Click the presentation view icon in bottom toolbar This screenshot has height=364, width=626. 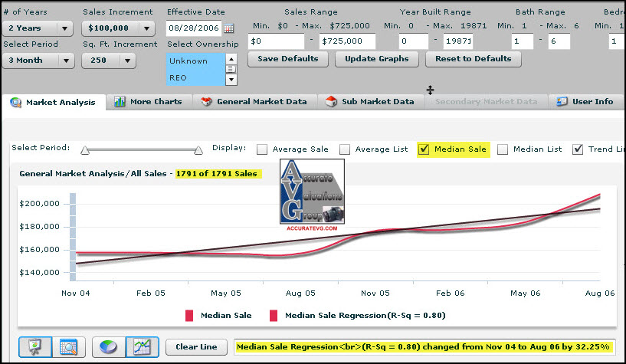[x=35, y=347]
